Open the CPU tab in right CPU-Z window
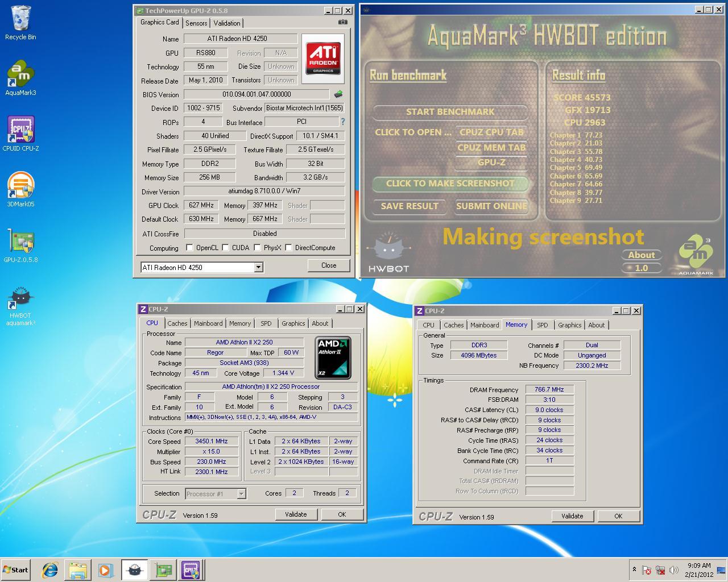Viewport: 728px width, 582px height. pyautogui.click(x=428, y=325)
